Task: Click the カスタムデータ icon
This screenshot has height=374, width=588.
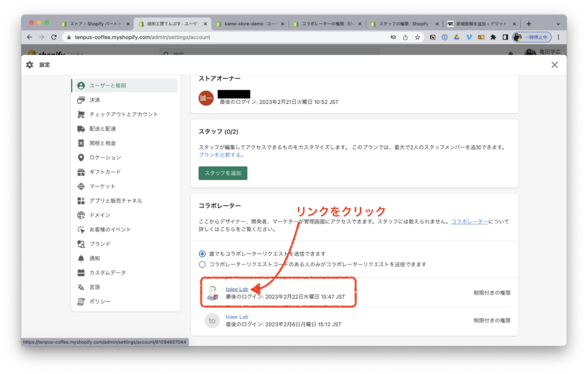Action: (81, 273)
